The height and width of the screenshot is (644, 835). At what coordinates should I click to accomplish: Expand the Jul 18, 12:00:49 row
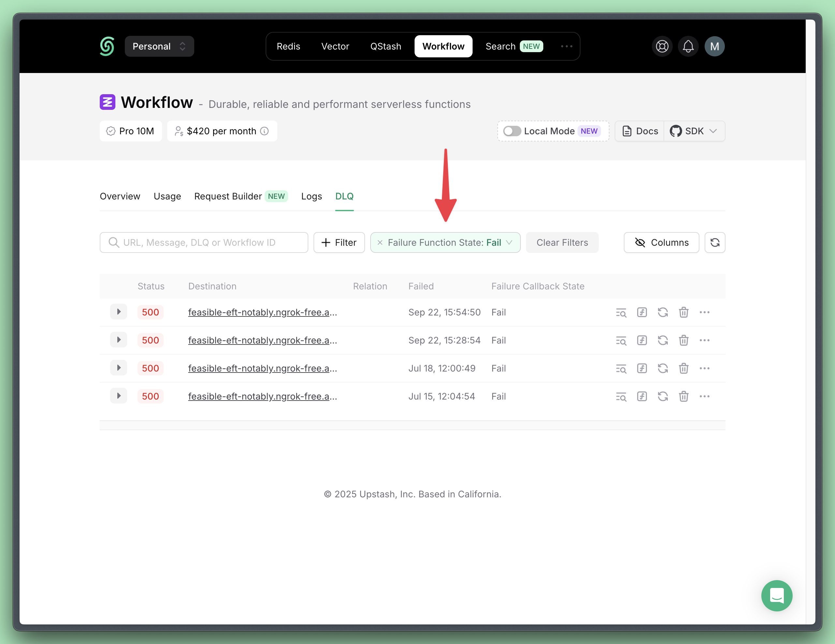click(119, 368)
